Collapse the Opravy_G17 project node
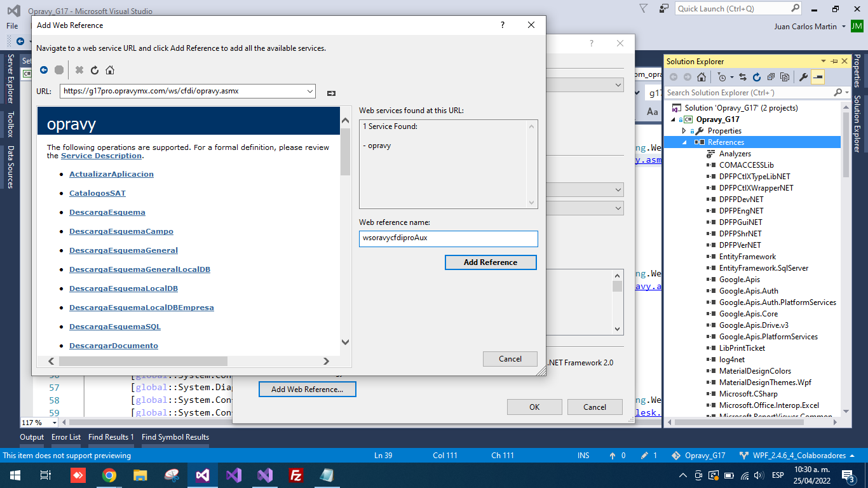Viewport: 868px width, 488px height. pyautogui.click(x=673, y=119)
